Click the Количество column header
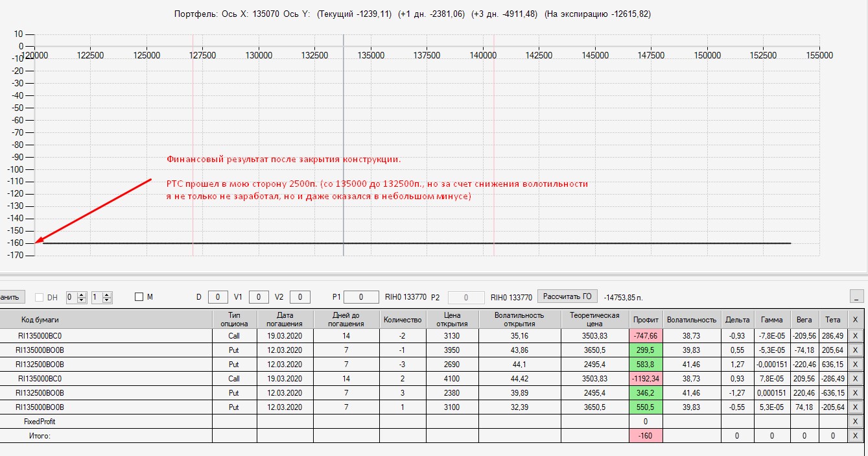 403,319
